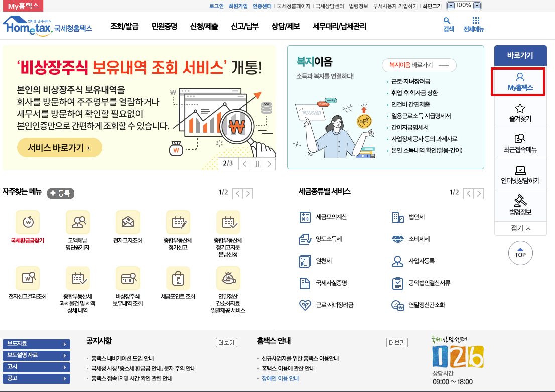
Task: Open 인터넷상담하기 sidebar icon
Action: pos(520,171)
